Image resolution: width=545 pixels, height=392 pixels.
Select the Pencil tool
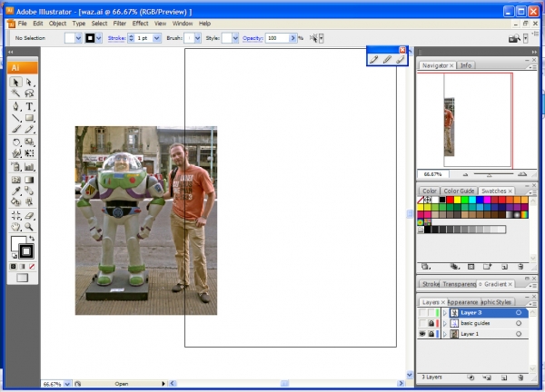(29, 129)
